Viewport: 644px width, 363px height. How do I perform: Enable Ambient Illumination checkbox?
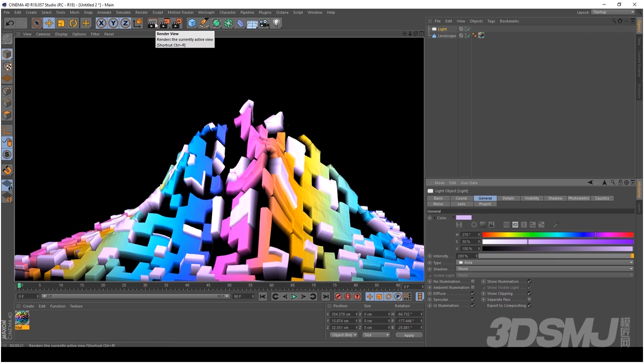(x=473, y=287)
